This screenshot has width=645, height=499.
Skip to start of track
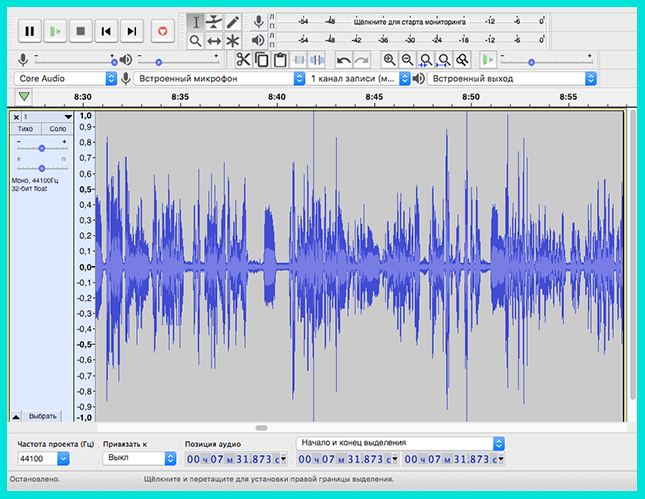[106, 31]
